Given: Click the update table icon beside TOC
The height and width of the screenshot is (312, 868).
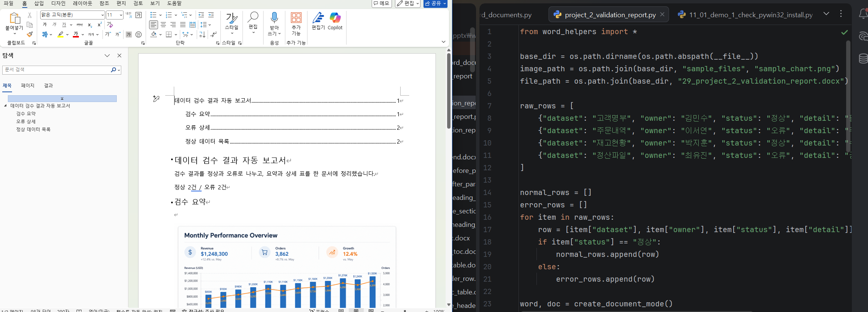Looking at the screenshot, I should coord(156,99).
